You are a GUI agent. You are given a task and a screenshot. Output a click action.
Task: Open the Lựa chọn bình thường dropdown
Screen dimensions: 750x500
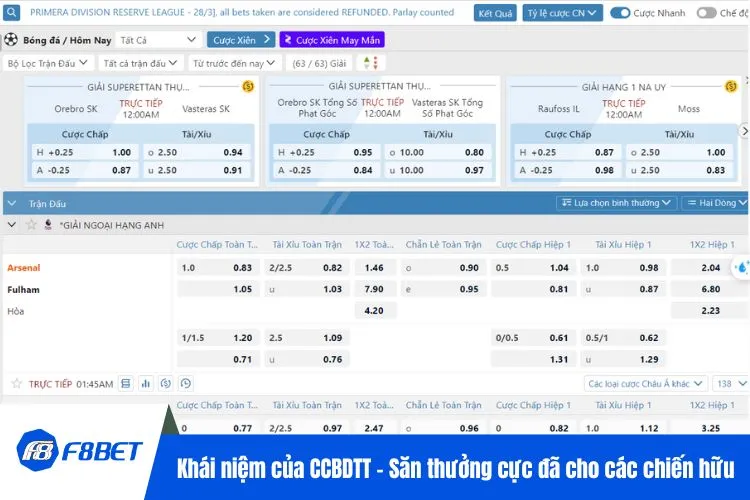pyautogui.click(x=616, y=203)
